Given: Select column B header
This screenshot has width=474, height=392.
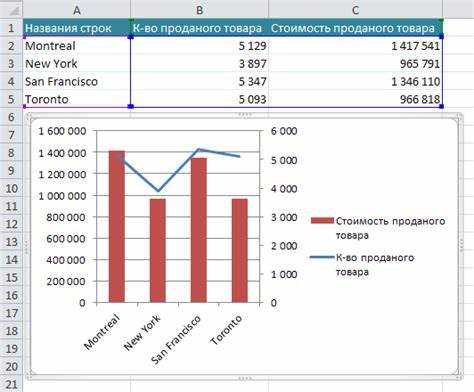Looking at the screenshot, I should (199, 10).
